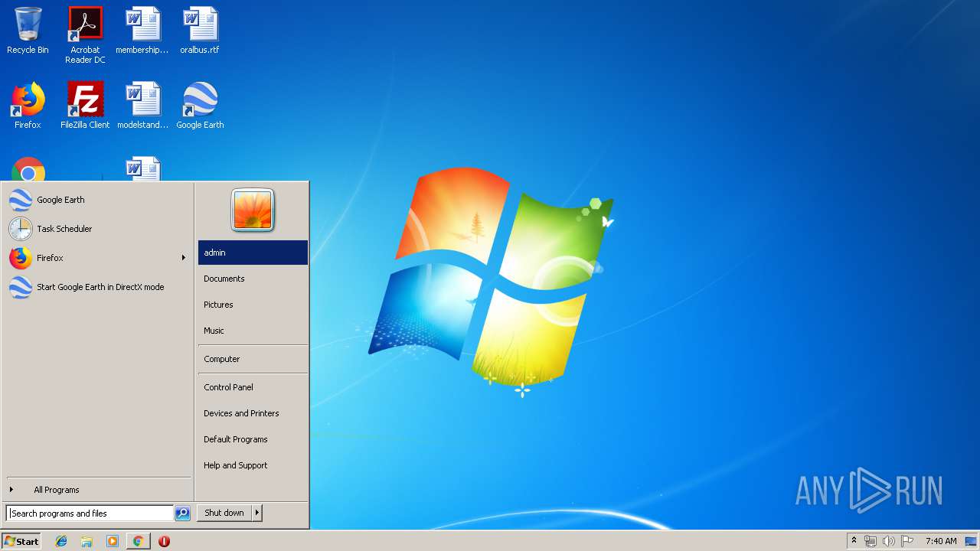Click the Show desktop button
Viewport: 980px width, 551px height.
pos(972,541)
